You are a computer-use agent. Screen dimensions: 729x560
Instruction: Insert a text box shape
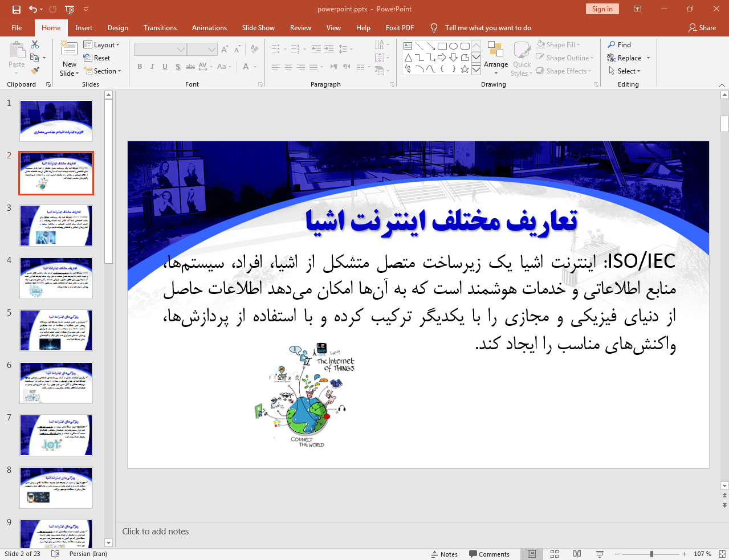coord(408,46)
